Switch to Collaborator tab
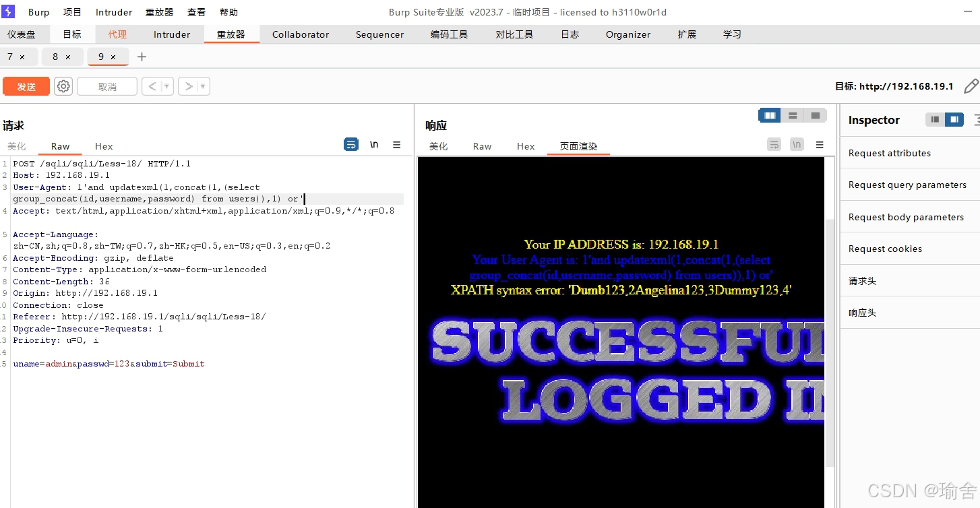Viewport: 980px width, 508px height. [x=301, y=34]
